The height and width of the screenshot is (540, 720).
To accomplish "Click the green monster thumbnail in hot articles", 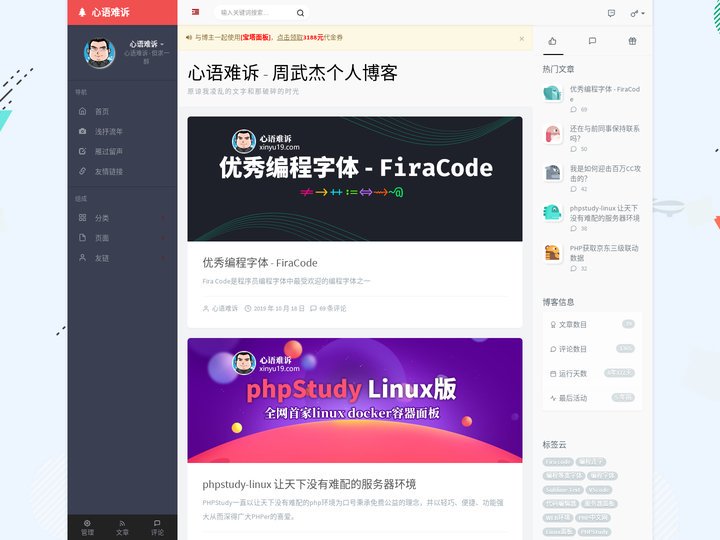I will pyautogui.click(x=552, y=213).
